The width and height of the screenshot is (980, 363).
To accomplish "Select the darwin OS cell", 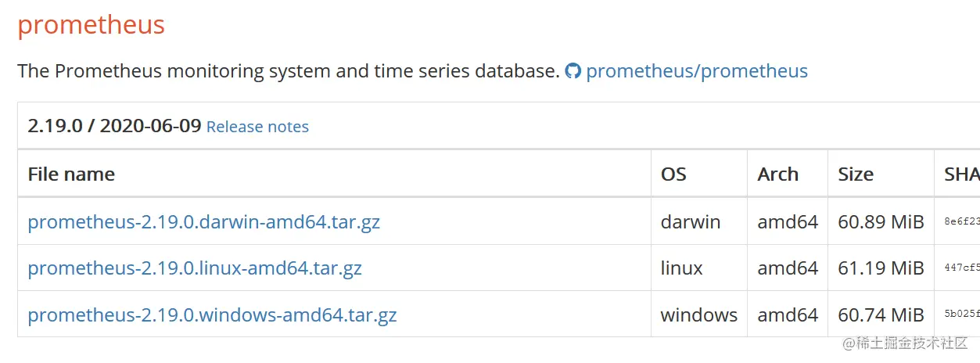I will coord(690,222).
